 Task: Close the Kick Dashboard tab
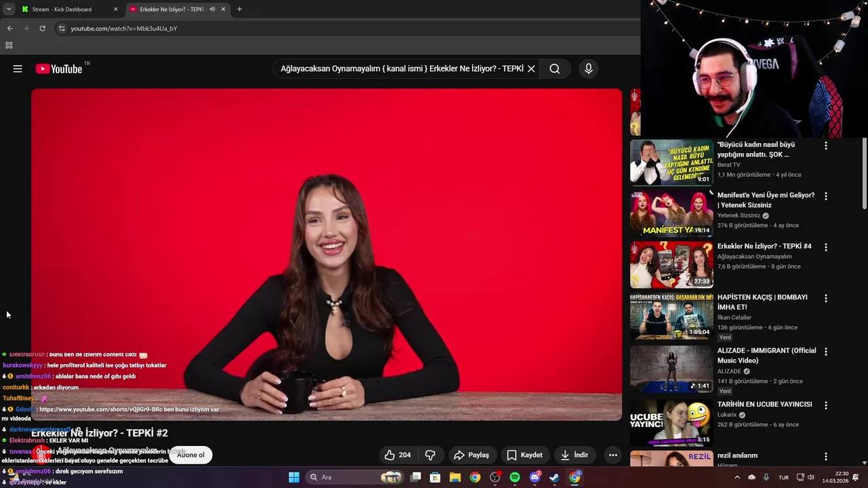115,9
